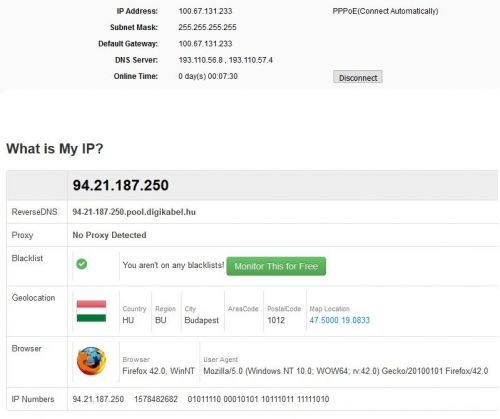Click the Online Time value 0 day(s) 00:07:30
The height and width of the screenshot is (419, 500).
[x=208, y=76]
